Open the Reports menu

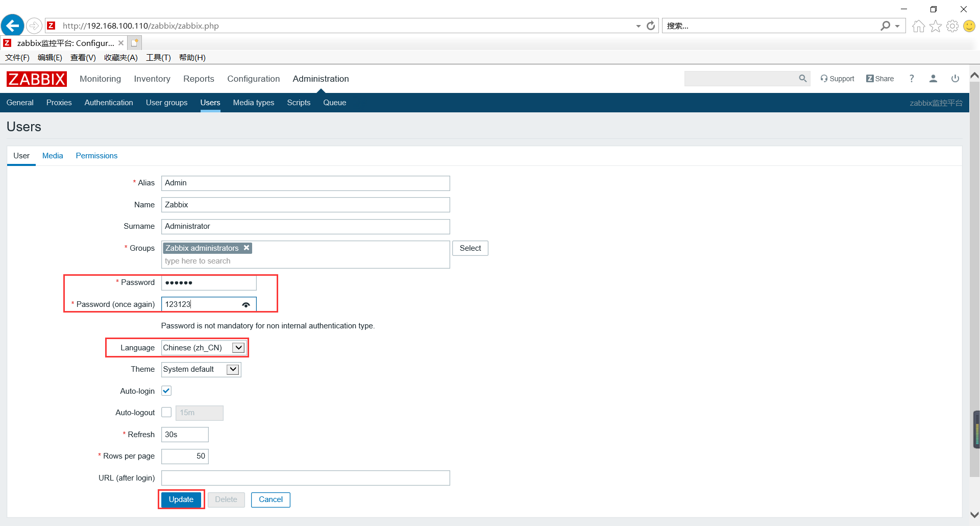pyautogui.click(x=199, y=79)
